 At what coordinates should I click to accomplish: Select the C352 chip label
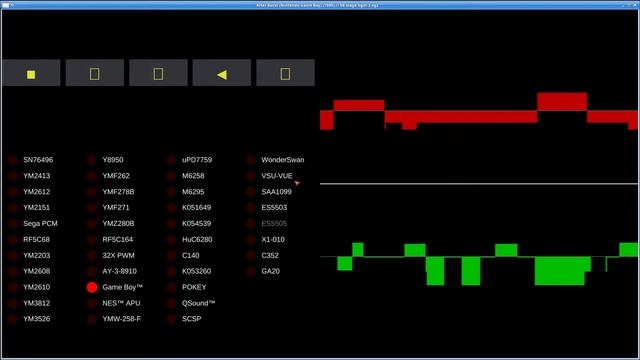(x=270, y=256)
